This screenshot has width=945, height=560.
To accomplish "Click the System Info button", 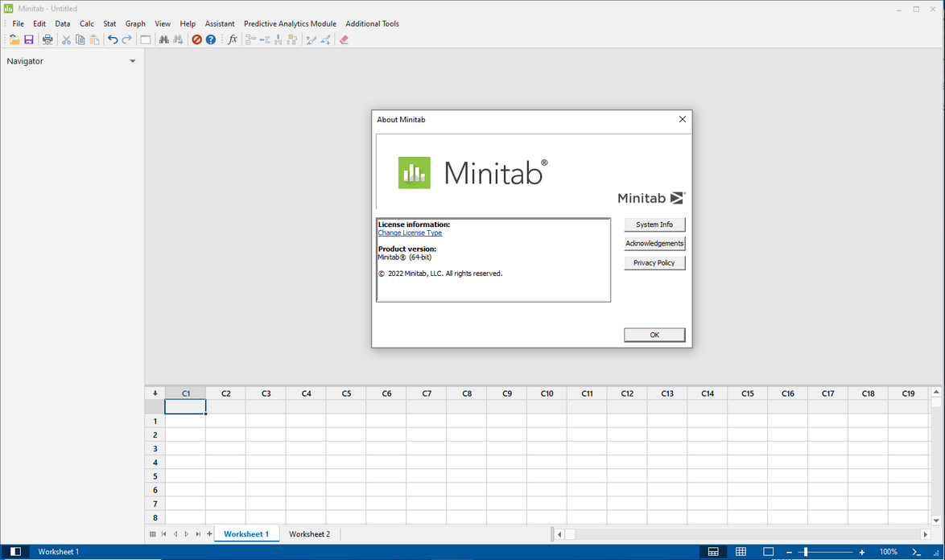I will 654,224.
